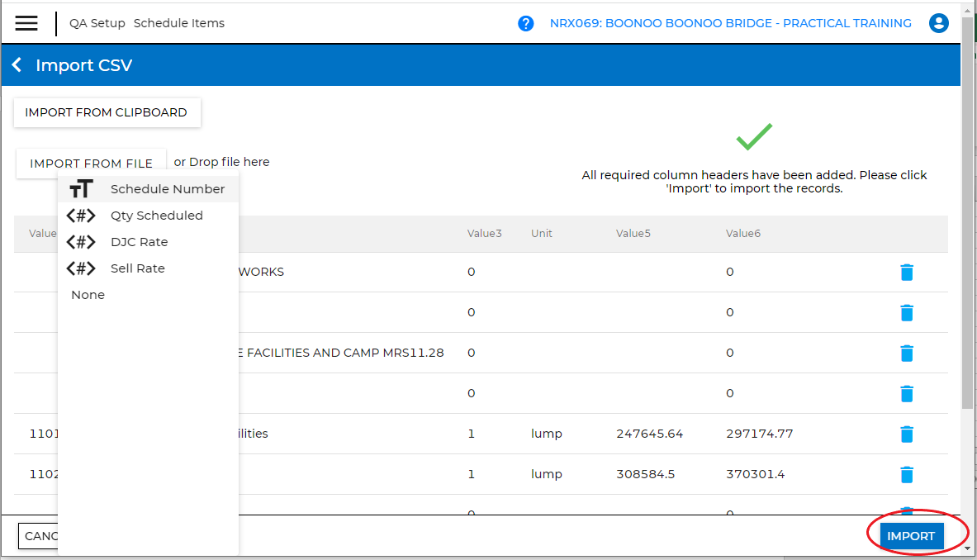This screenshot has width=977, height=560.
Task: Choose None in the column mapping dropdown
Action: point(88,294)
